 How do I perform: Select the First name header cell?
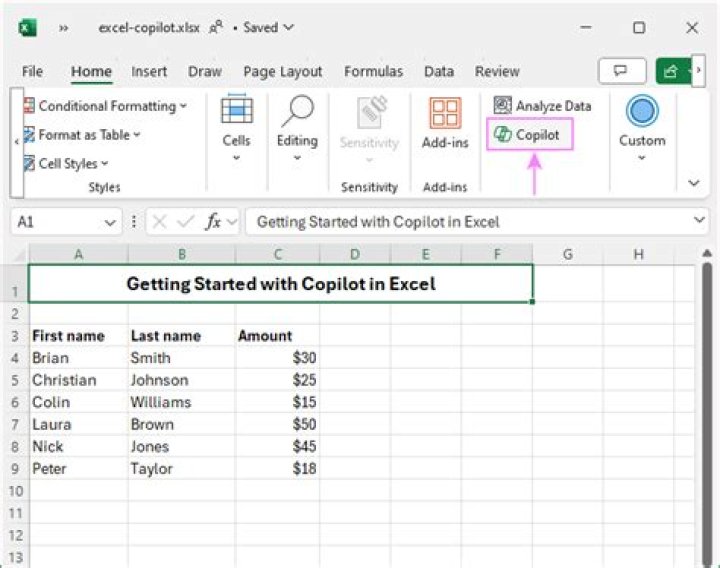[79, 336]
